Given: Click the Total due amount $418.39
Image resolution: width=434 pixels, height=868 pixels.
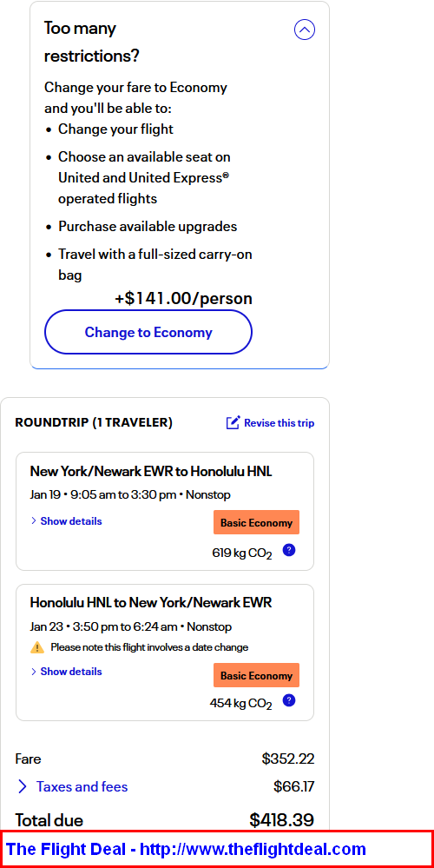Looking at the screenshot, I should pos(282,820).
